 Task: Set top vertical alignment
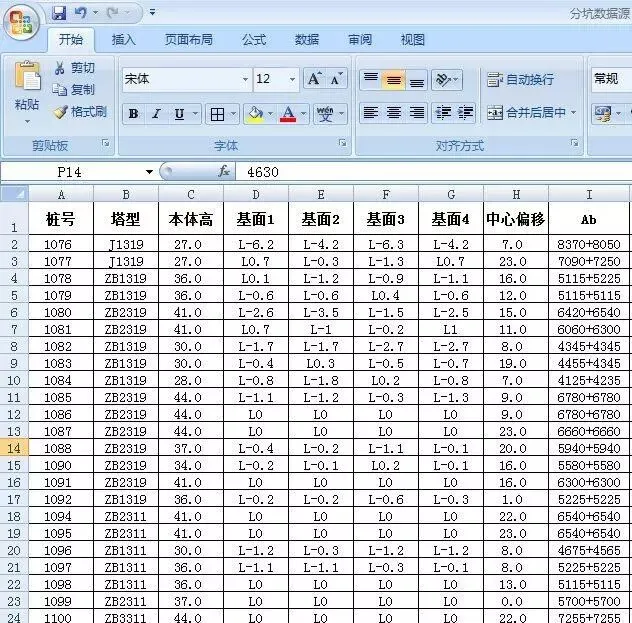coord(371,79)
